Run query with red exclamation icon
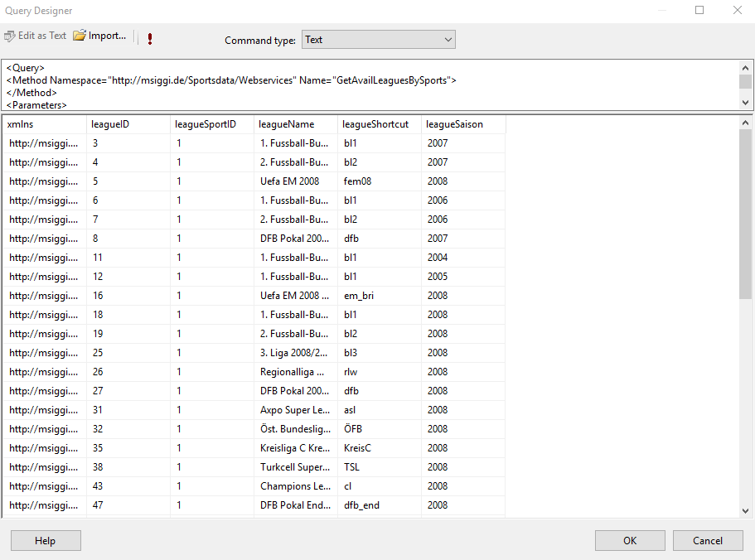Image resolution: width=755 pixels, height=560 pixels. (x=149, y=39)
